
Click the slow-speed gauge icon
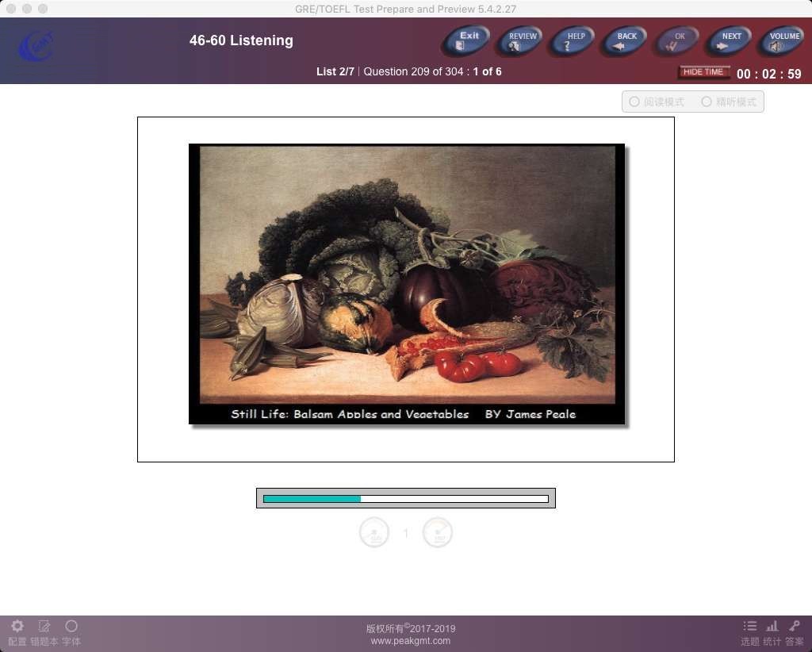pyautogui.click(x=374, y=532)
